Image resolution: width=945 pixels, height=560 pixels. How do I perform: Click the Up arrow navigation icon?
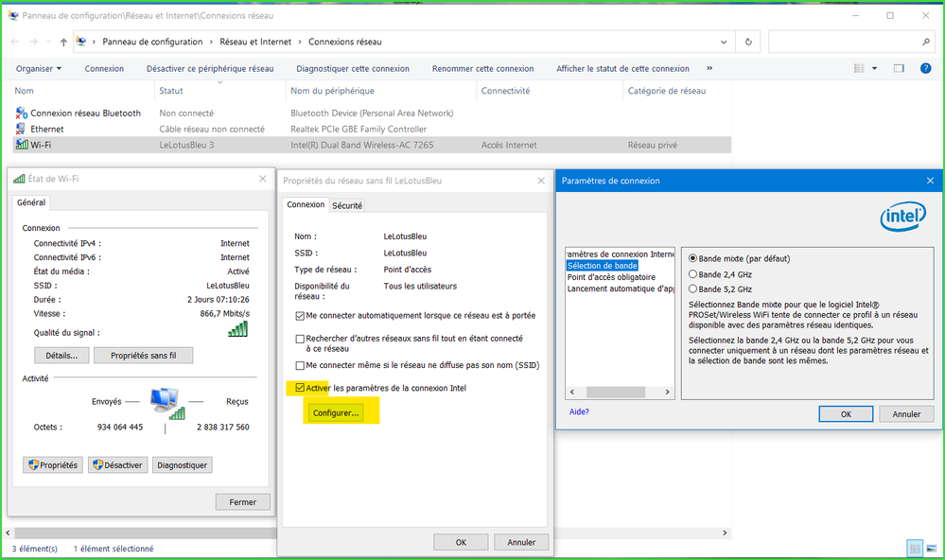[63, 43]
